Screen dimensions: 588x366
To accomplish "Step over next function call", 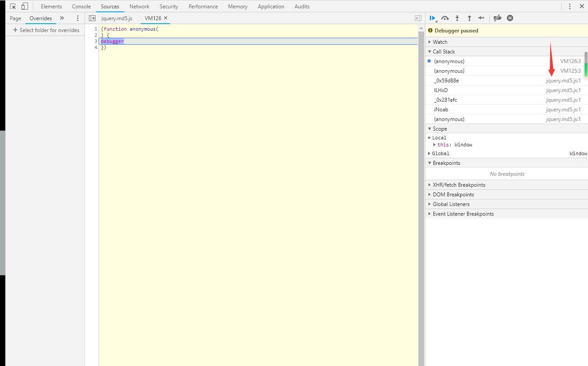I will tap(445, 18).
